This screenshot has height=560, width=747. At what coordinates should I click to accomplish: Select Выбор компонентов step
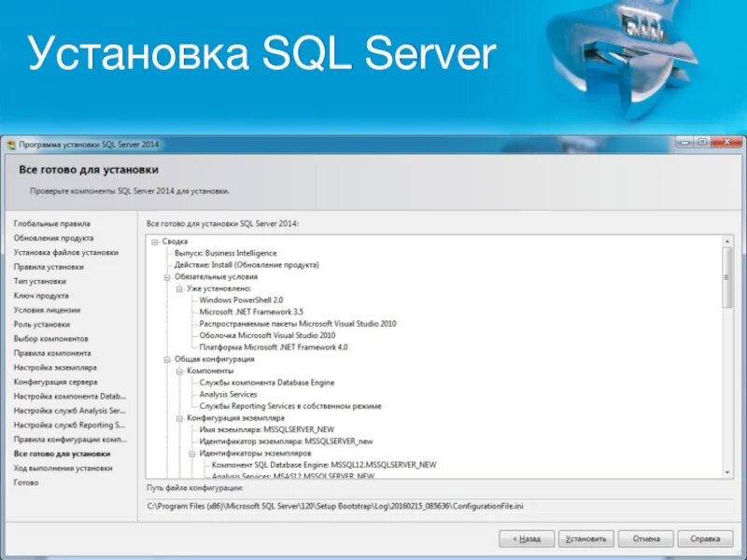(x=51, y=339)
